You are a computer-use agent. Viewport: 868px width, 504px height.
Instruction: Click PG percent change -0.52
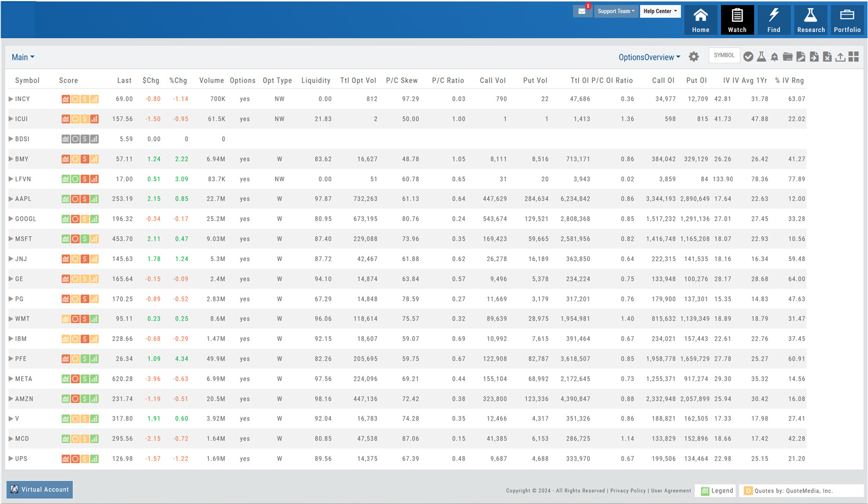click(x=181, y=299)
